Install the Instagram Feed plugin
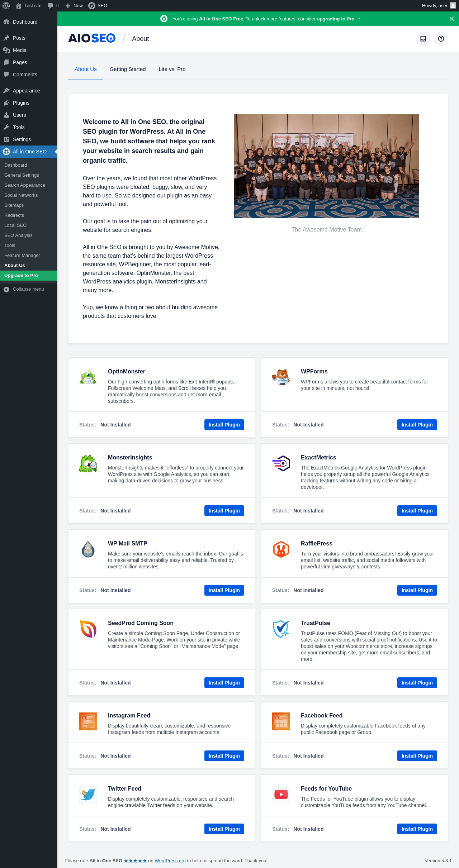Image resolution: width=459 pixels, height=868 pixels. click(x=224, y=756)
